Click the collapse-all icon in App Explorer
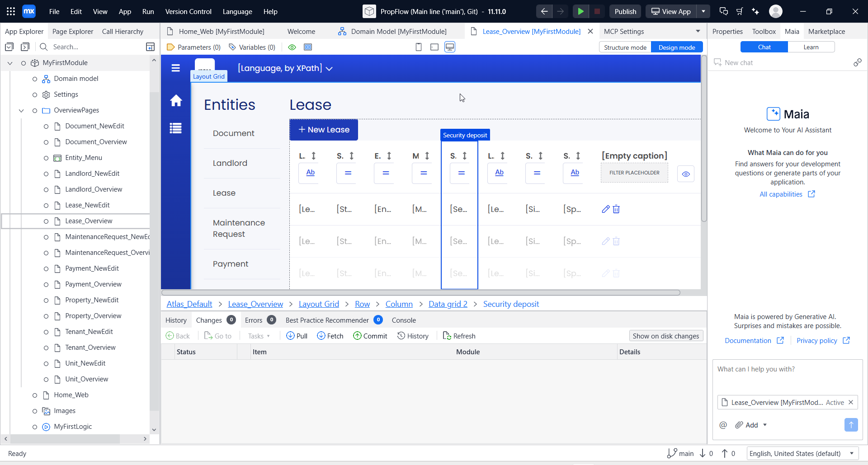The height and width of the screenshot is (465, 868). [25, 47]
